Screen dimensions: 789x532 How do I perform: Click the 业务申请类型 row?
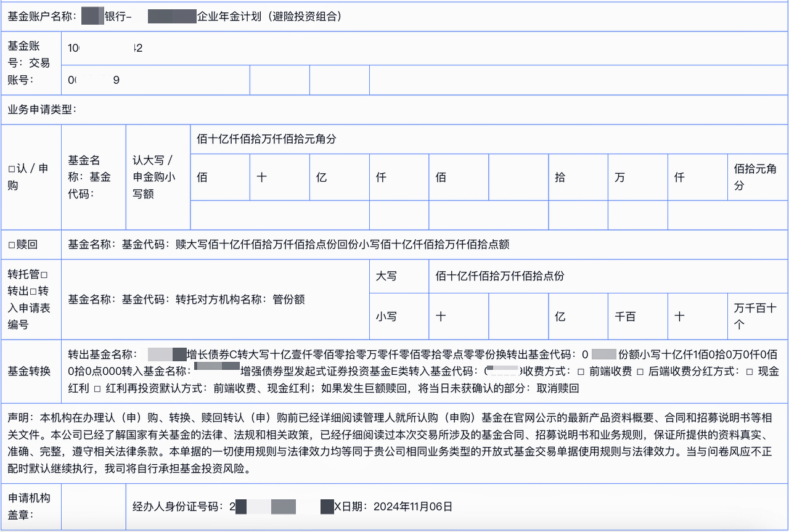pyautogui.click(x=394, y=110)
